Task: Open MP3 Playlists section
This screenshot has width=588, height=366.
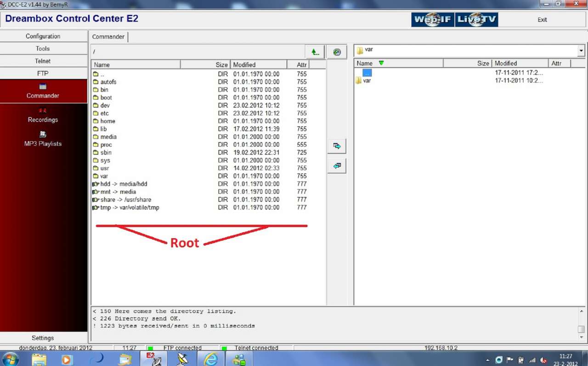Action: 43,139
